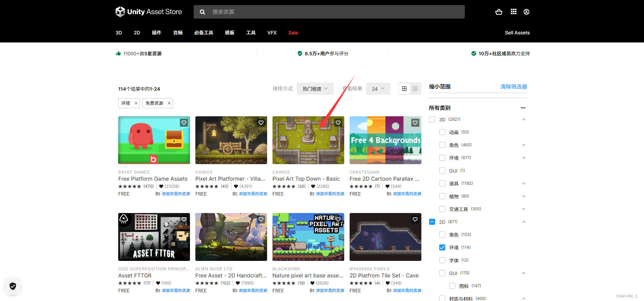Open the CAINOS publisher link of Pixel Art Platformer

[204, 172]
